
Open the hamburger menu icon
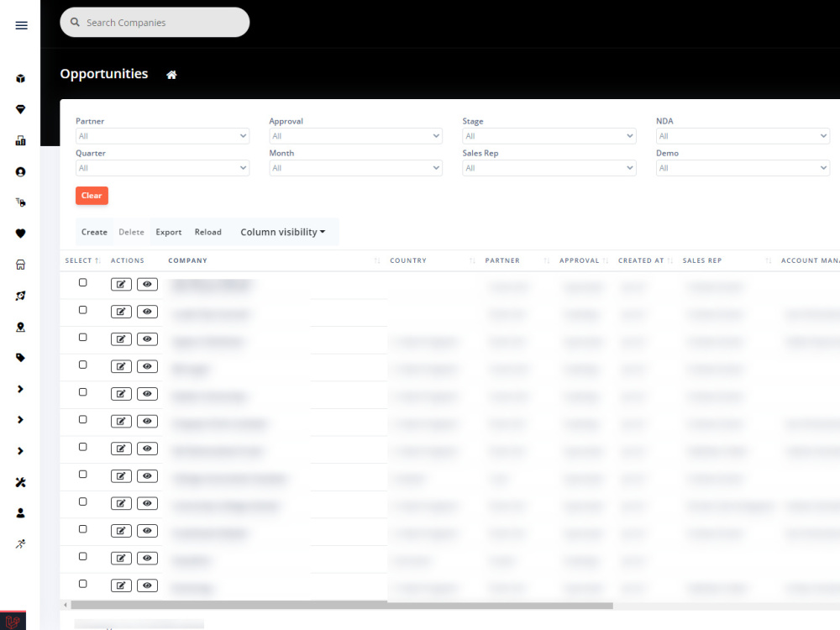(x=22, y=25)
